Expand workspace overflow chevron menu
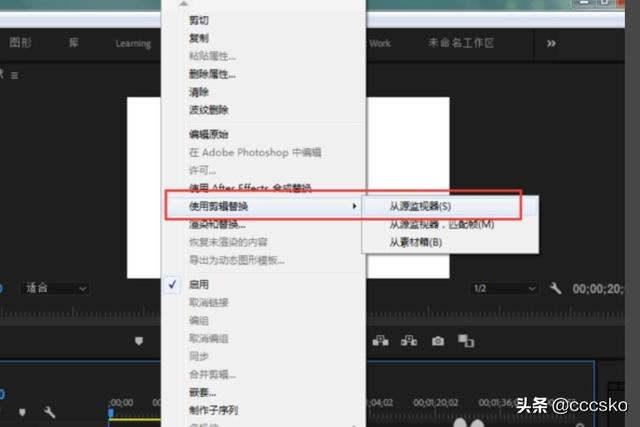Screen dimensions: 640x427 (x=551, y=43)
